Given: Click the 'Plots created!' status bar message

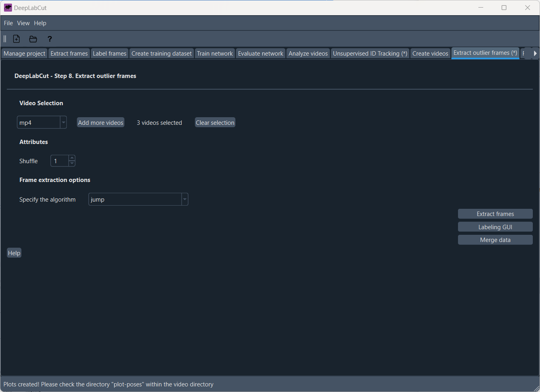Looking at the screenshot, I should coord(108,384).
